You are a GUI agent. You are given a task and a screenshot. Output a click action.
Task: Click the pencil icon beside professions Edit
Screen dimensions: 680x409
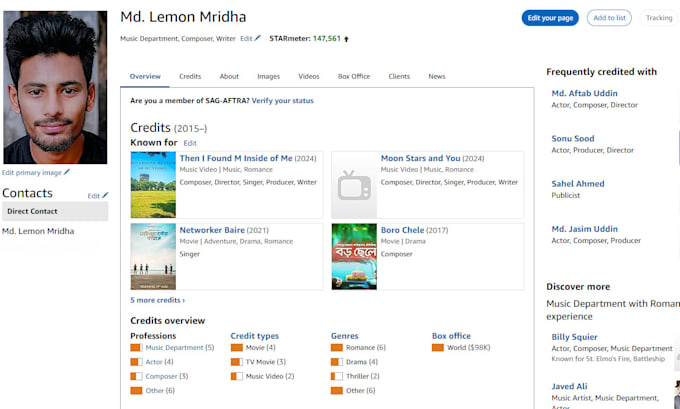(x=258, y=38)
